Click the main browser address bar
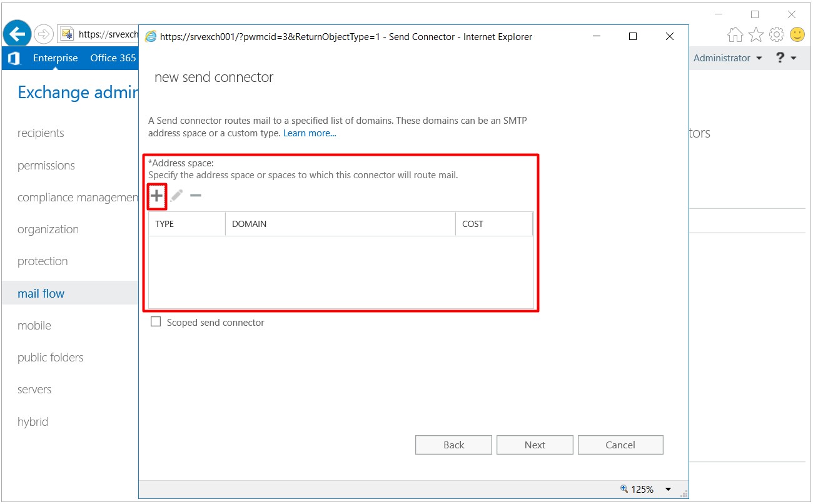This screenshot has width=813, height=504. 99,34
